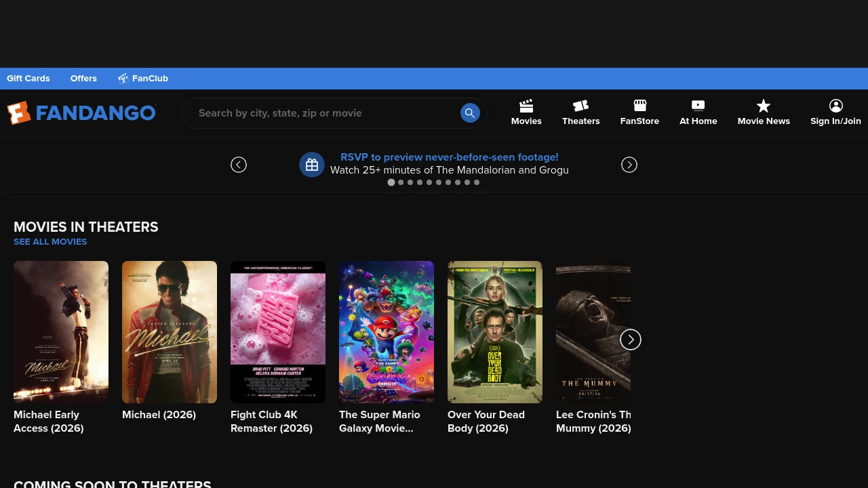Click Michael Early Access (2026) title

click(49, 422)
